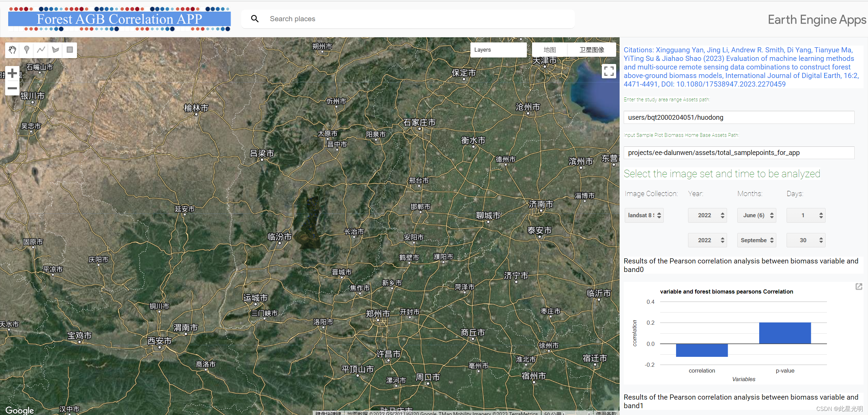Zoom out on the map

(12, 88)
